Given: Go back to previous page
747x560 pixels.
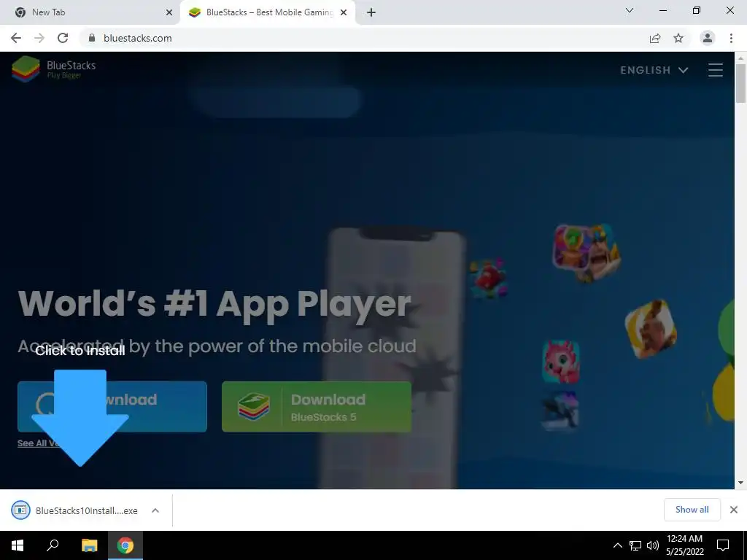Looking at the screenshot, I should (x=16, y=38).
